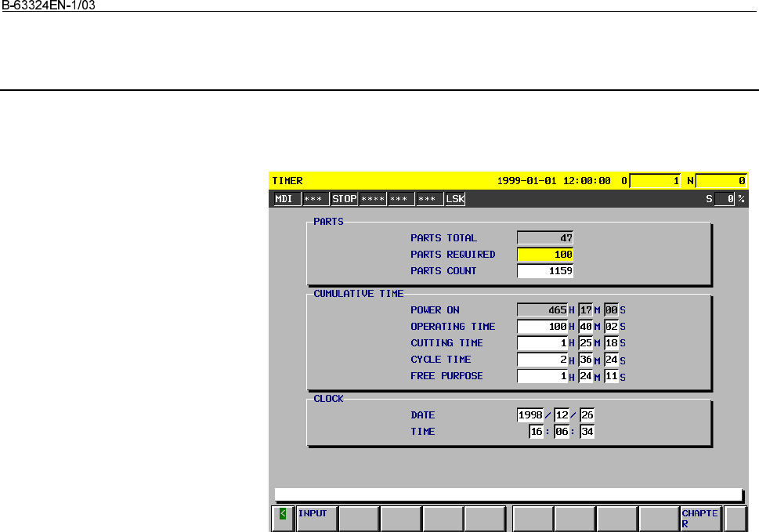Select the CYCLE TIME seconds field
This screenshot has height=532, width=759.
[611, 360]
